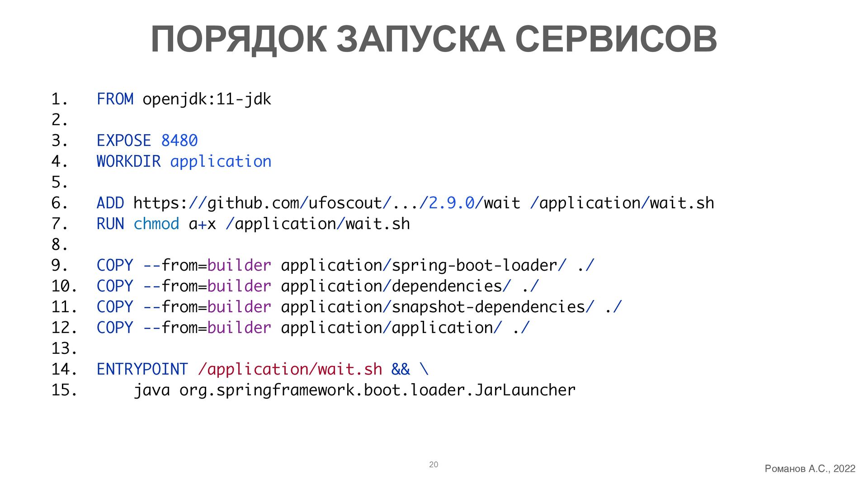
Task: Click the RUN keyword on line 7
Action: (110, 224)
